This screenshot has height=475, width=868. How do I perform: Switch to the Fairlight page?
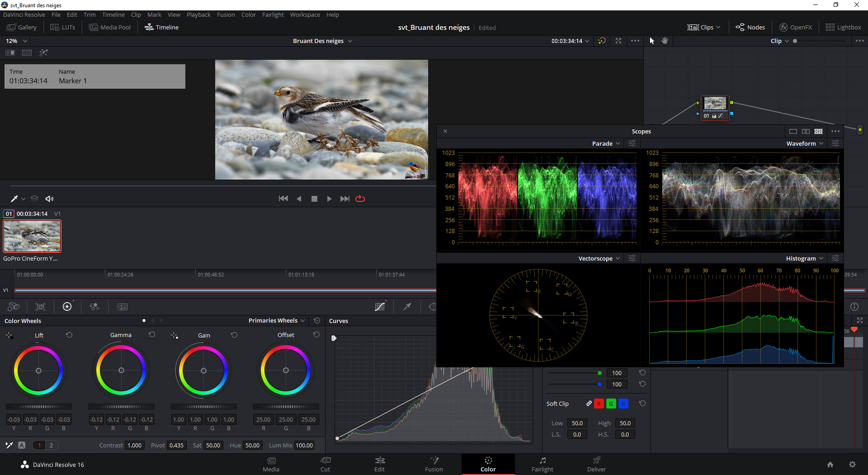[542, 464]
